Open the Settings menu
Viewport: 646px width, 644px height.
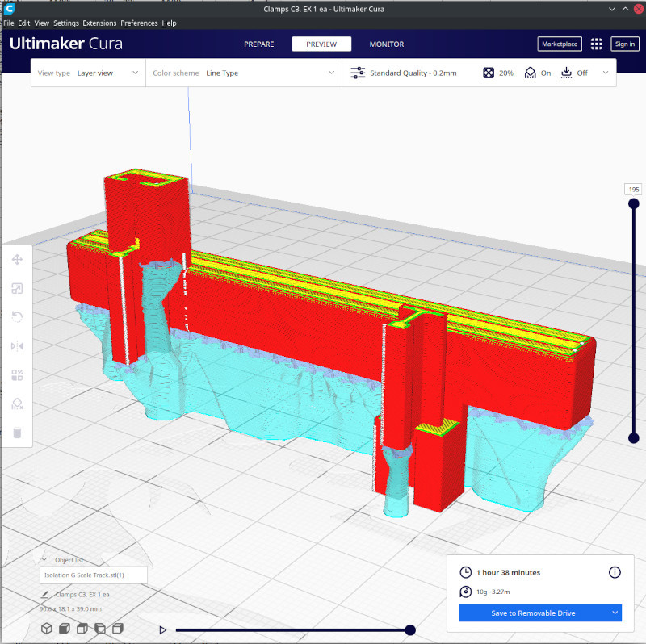[x=66, y=23]
